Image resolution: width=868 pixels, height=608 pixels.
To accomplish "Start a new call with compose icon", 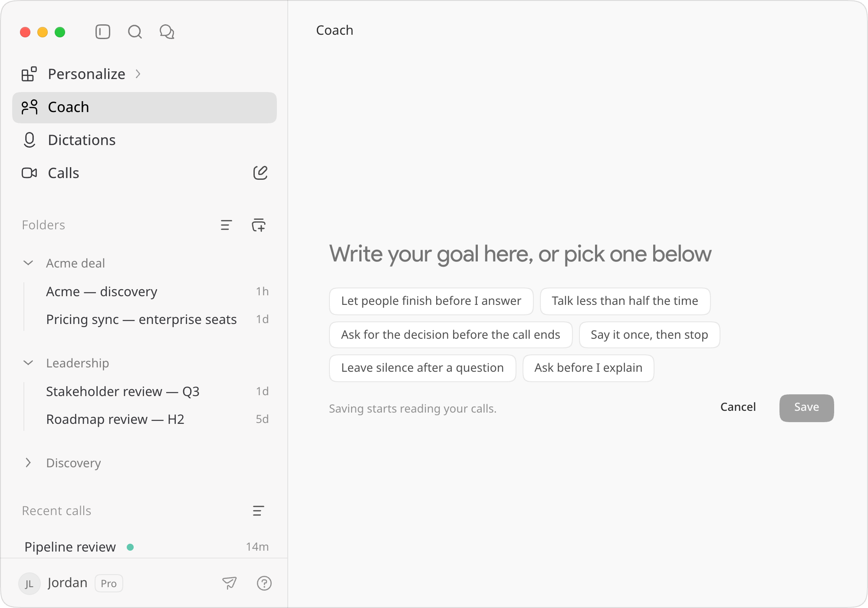I will (260, 173).
